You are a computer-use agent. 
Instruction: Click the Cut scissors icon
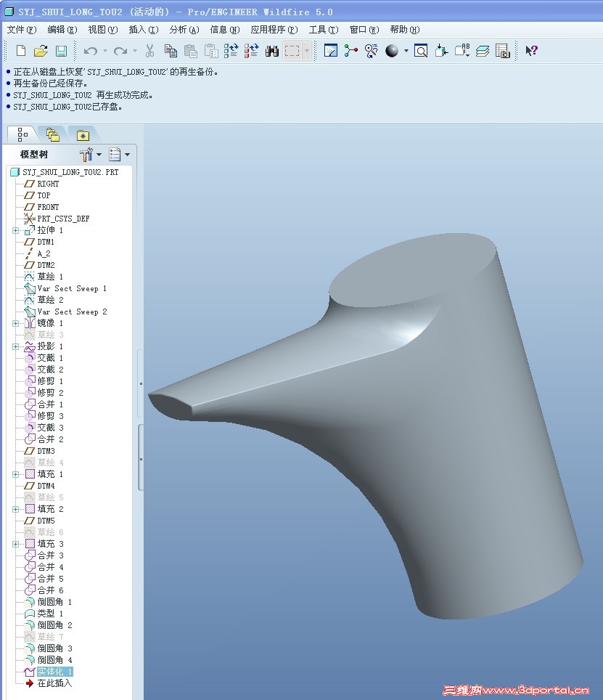pyautogui.click(x=150, y=50)
